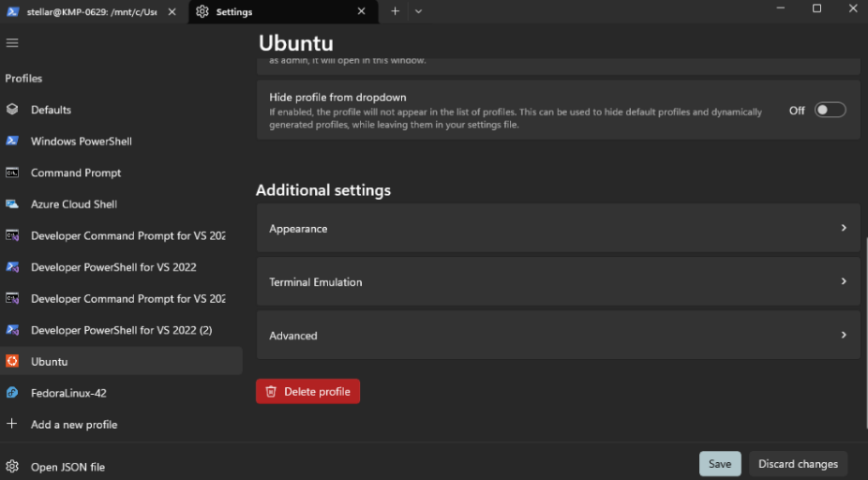Image resolution: width=868 pixels, height=480 pixels.
Task: Click the Settings tab gear icon
Action: (202, 11)
